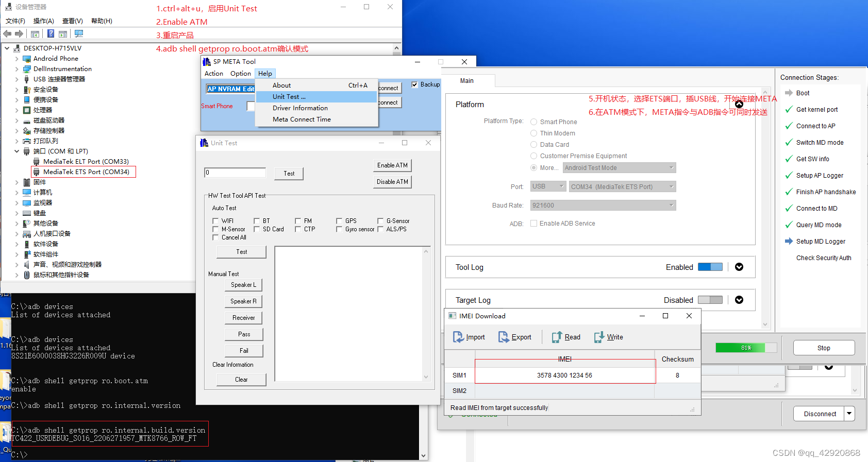Check the BT auto test checkbox
Viewport: 868px width, 462px height.
tap(257, 221)
